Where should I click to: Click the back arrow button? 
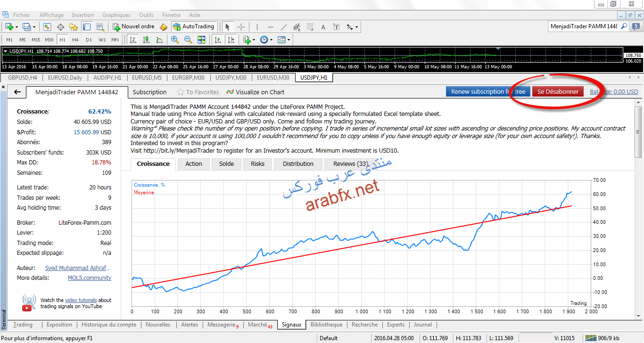point(17,92)
